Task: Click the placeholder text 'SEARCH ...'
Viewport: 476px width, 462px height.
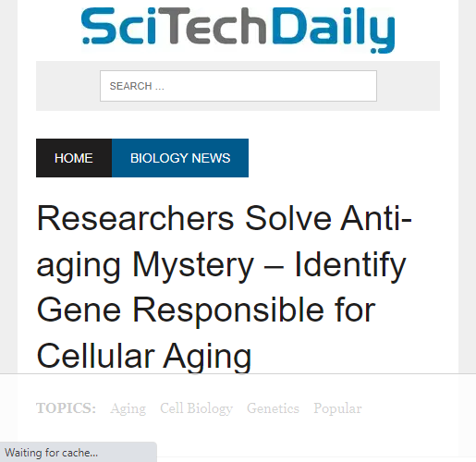Action: click(x=137, y=86)
